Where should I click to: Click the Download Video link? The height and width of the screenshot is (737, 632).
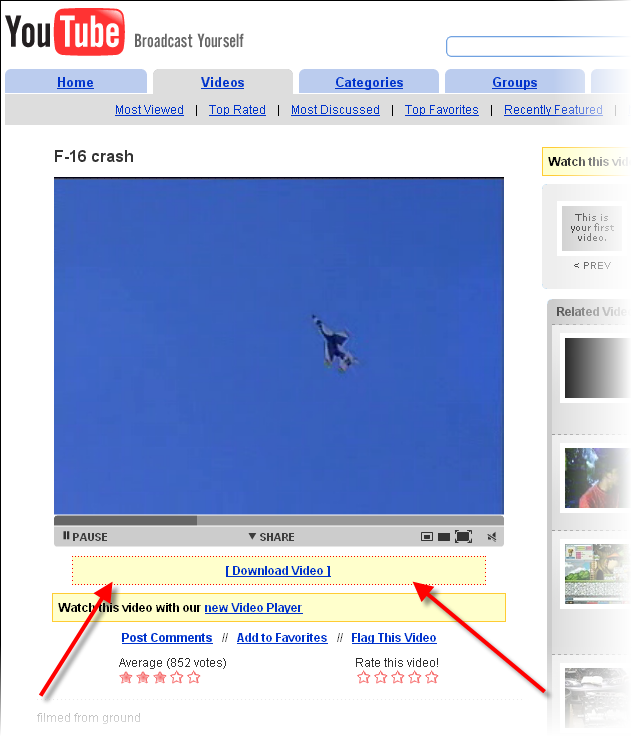278,570
